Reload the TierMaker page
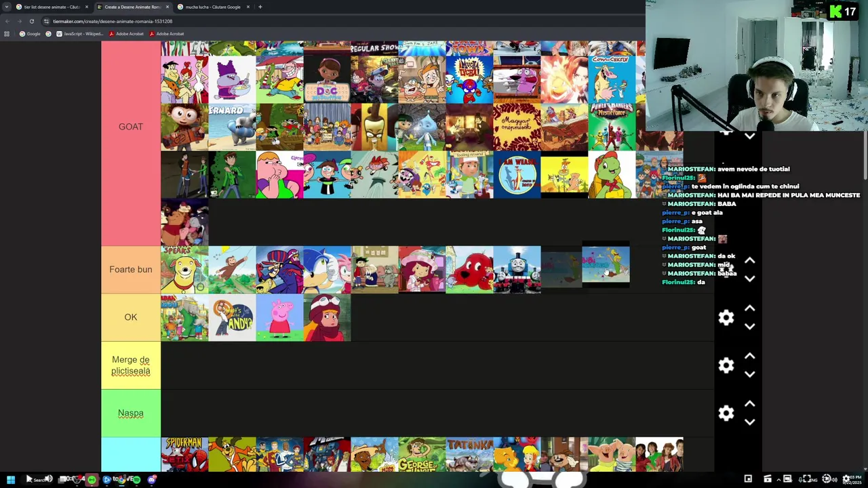Viewport: 868px width, 488px height. tap(31, 21)
